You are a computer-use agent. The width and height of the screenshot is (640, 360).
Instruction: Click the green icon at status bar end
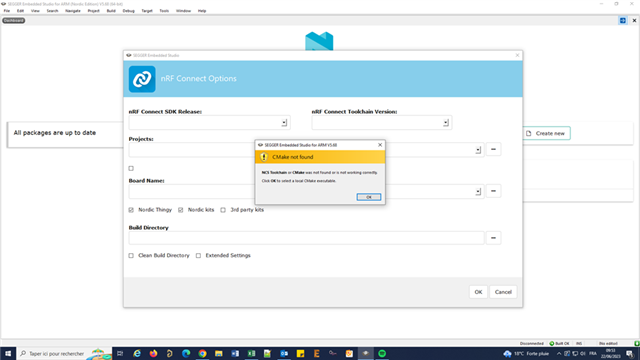coord(637,343)
